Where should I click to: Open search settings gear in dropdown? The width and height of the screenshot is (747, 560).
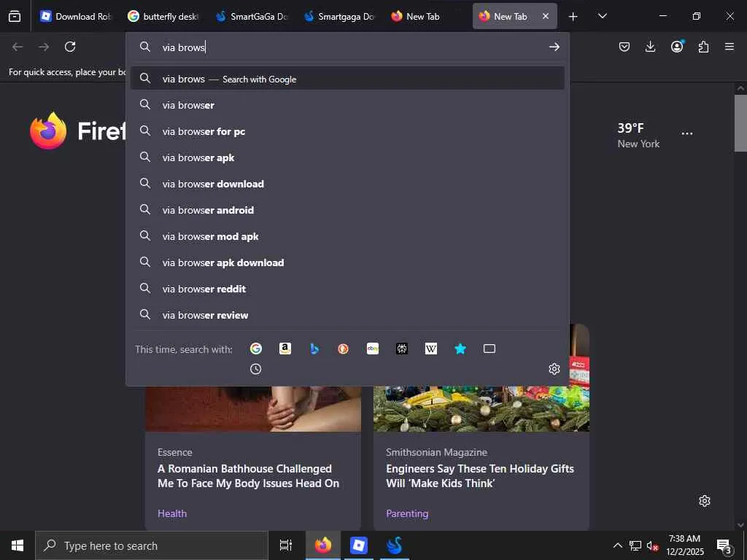tap(554, 369)
